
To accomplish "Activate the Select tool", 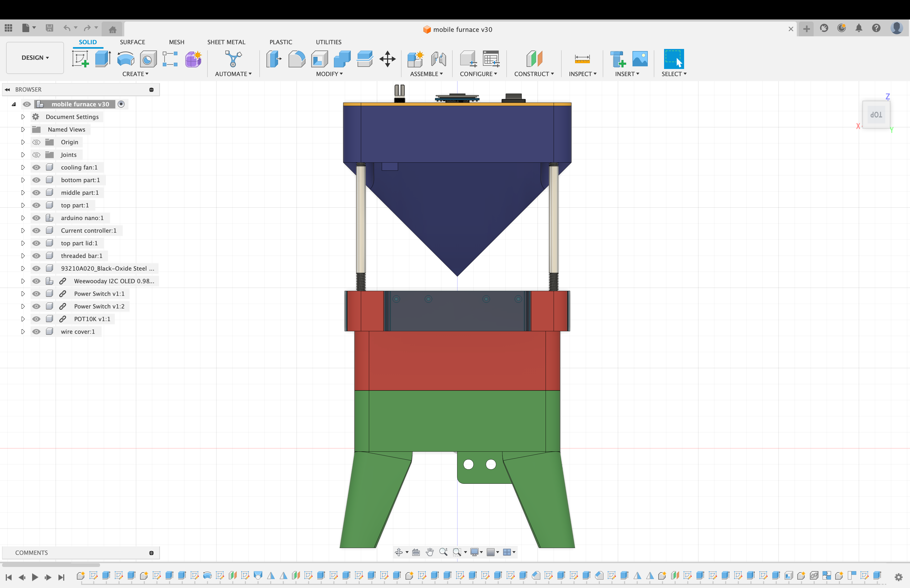I will point(674,59).
